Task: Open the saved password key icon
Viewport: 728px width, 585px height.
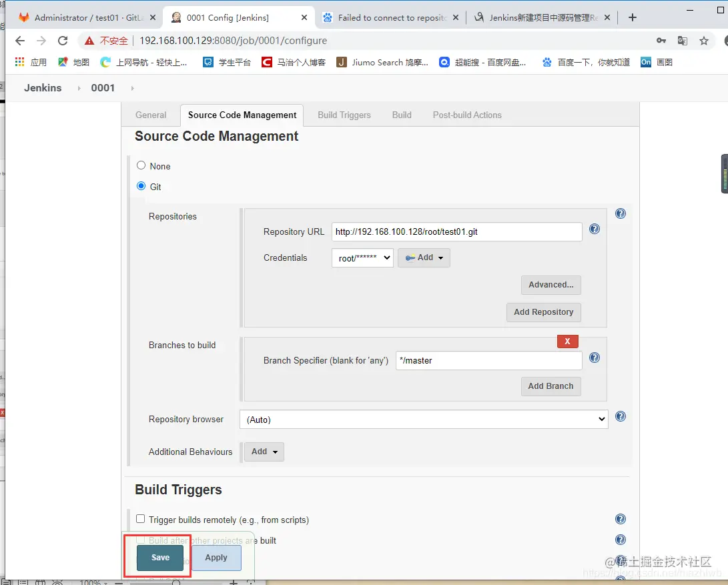Action: pyautogui.click(x=661, y=41)
